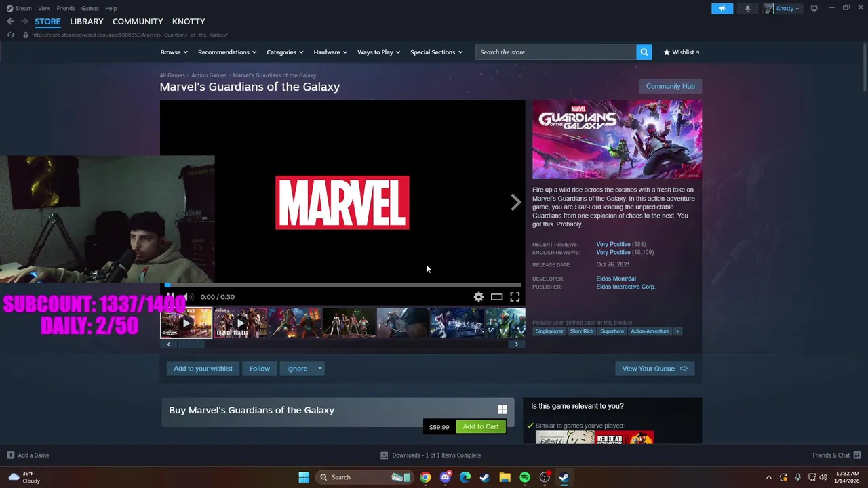View Your Queue

coord(655,369)
